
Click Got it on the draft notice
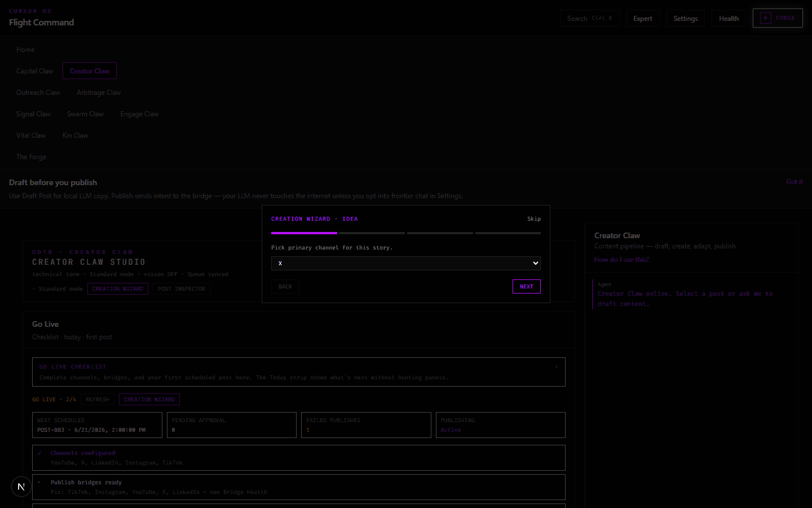pyautogui.click(x=795, y=182)
